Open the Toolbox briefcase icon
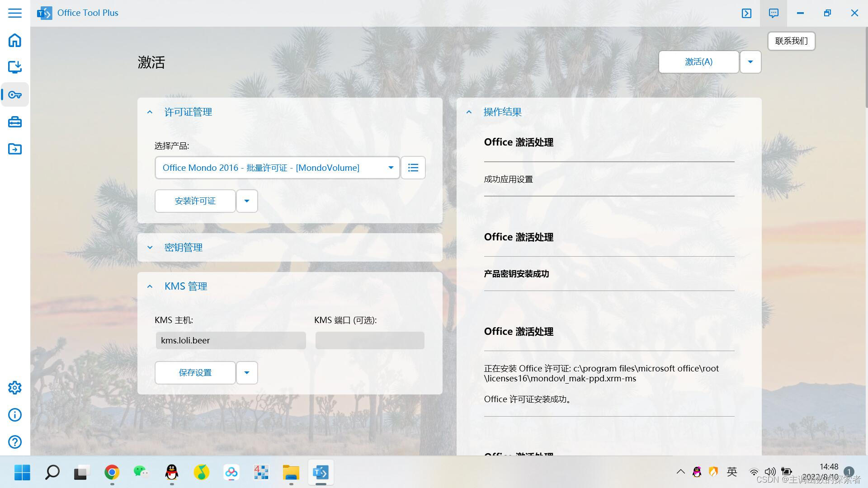868x488 pixels. 15,122
